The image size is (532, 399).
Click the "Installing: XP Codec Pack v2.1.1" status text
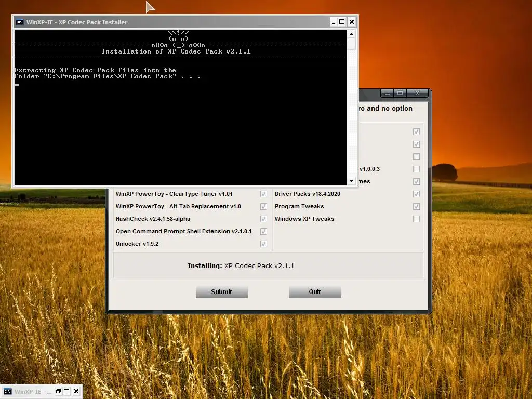[241, 265]
